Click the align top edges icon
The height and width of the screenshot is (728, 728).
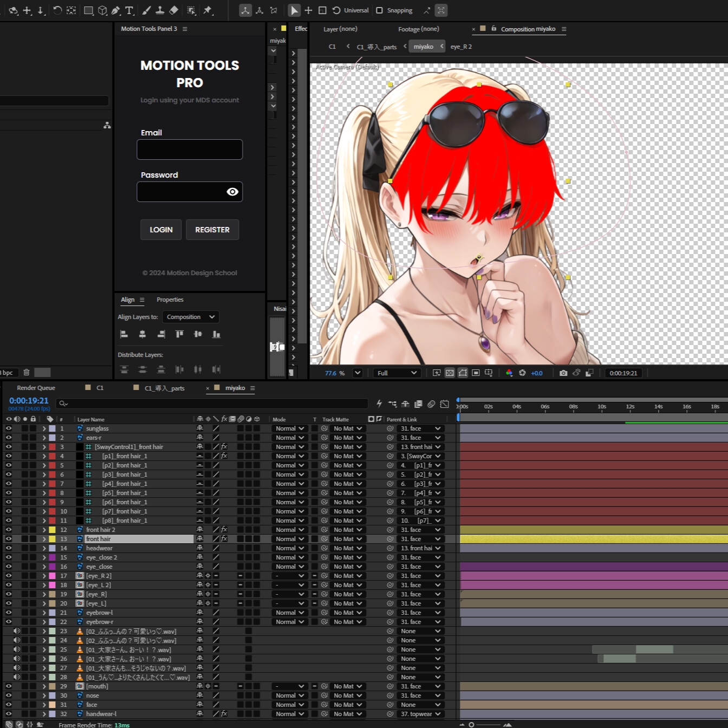click(x=179, y=334)
